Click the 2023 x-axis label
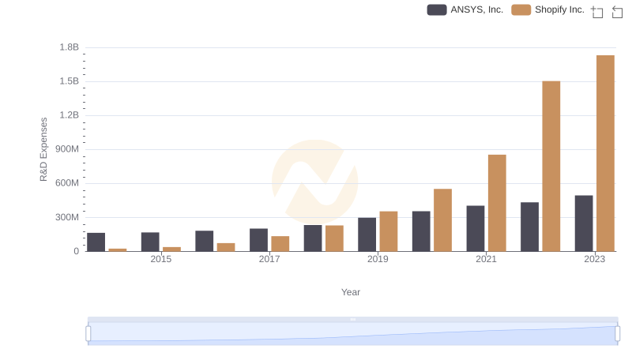This screenshot has width=632, height=364. point(595,259)
